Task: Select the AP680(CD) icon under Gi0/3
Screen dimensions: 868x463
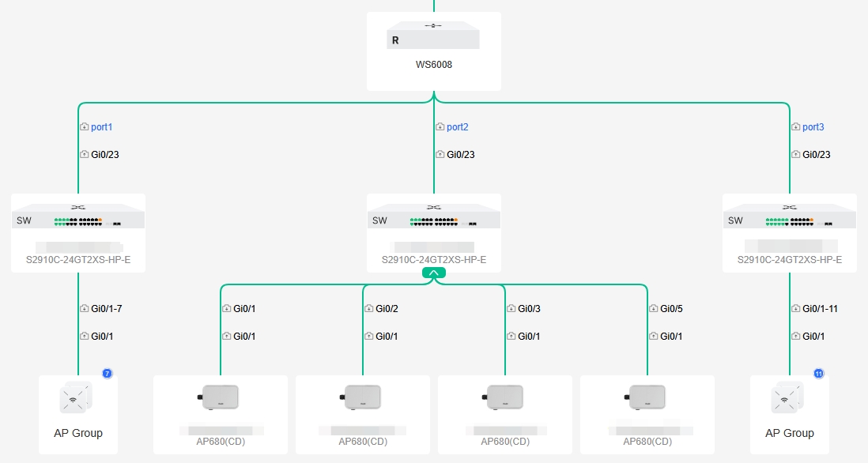Action: (x=504, y=397)
